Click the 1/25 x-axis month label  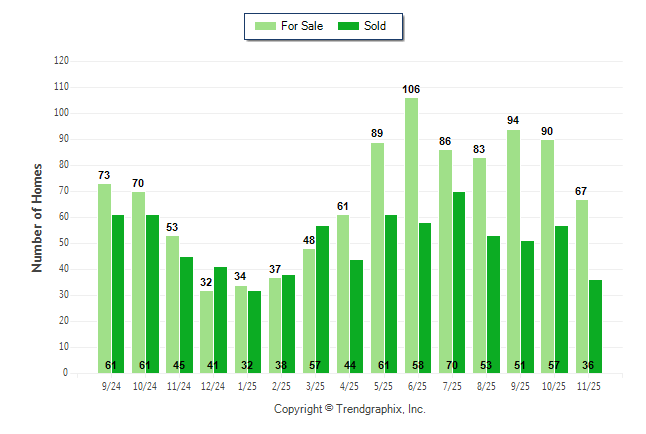coord(247,384)
